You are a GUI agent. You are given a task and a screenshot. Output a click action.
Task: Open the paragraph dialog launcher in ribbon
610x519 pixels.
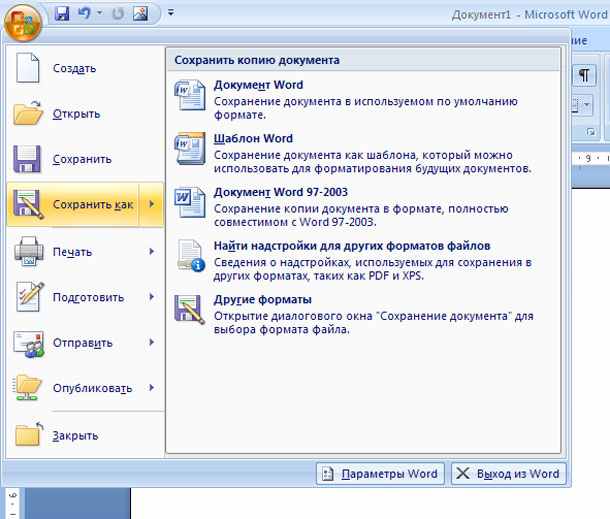591,132
